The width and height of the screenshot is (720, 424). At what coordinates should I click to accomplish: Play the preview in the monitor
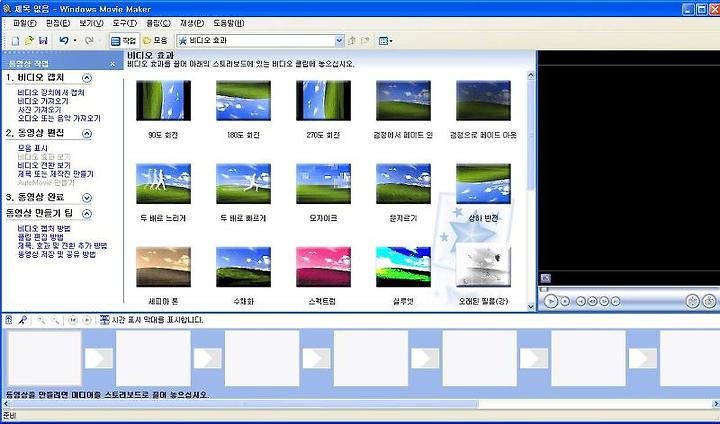[x=551, y=301]
